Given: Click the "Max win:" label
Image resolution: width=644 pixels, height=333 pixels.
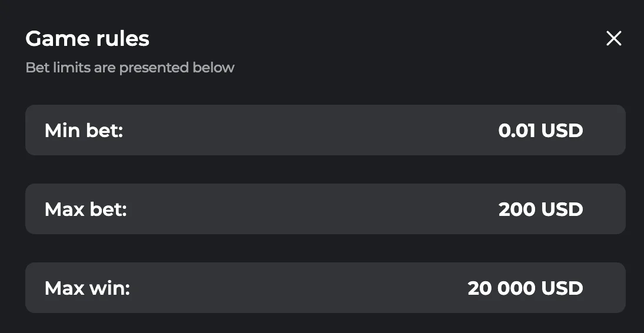Looking at the screenshot, I should click(87, 288).
